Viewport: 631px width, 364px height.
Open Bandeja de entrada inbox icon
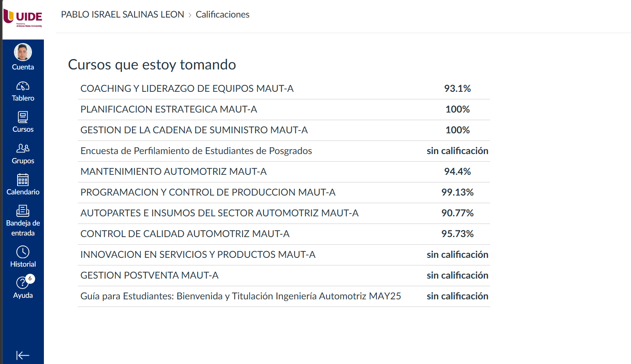(23, 211)
